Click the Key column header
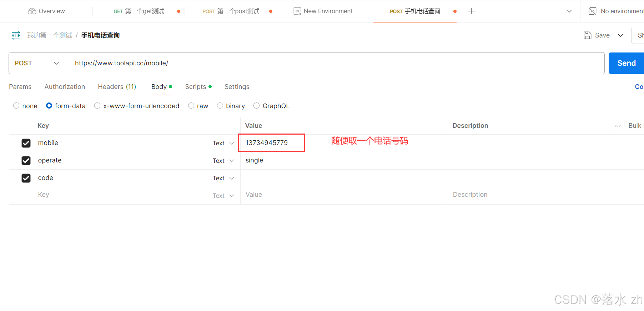 click(43, 126)
